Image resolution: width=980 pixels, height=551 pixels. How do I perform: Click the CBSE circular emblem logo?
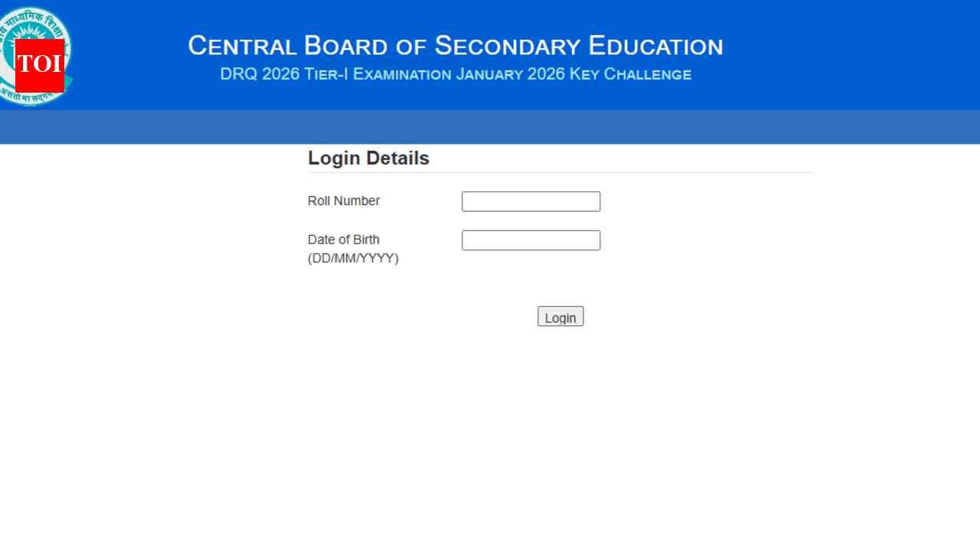(x=36, y=54)
